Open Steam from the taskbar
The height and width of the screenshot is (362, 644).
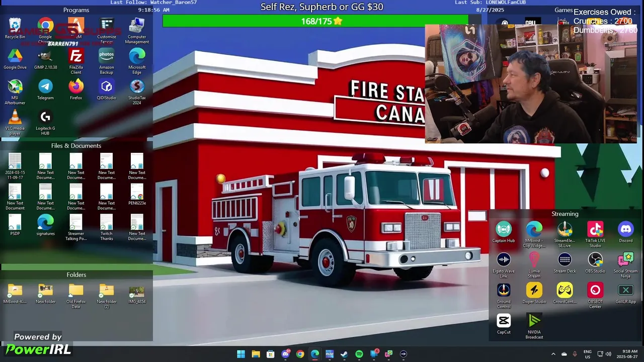pyautogui.click(x=344, y=354)
